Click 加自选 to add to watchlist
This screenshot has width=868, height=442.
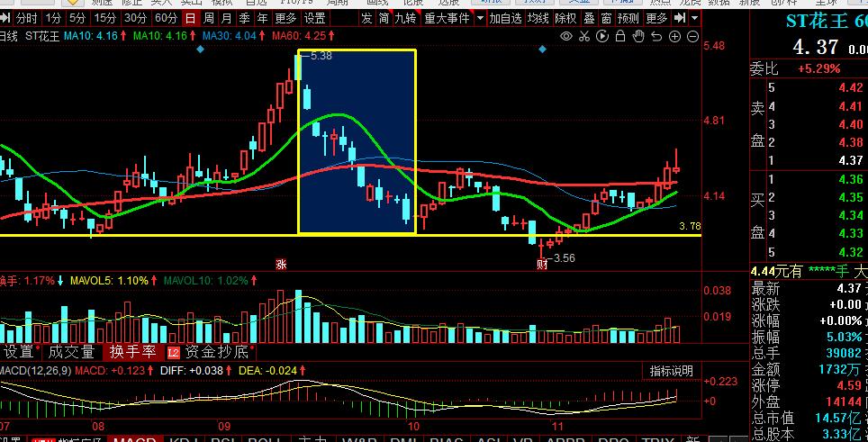point(505,18)
